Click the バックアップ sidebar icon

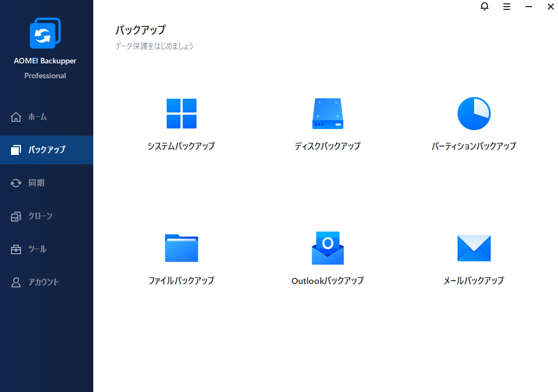(x=15, y=149)
